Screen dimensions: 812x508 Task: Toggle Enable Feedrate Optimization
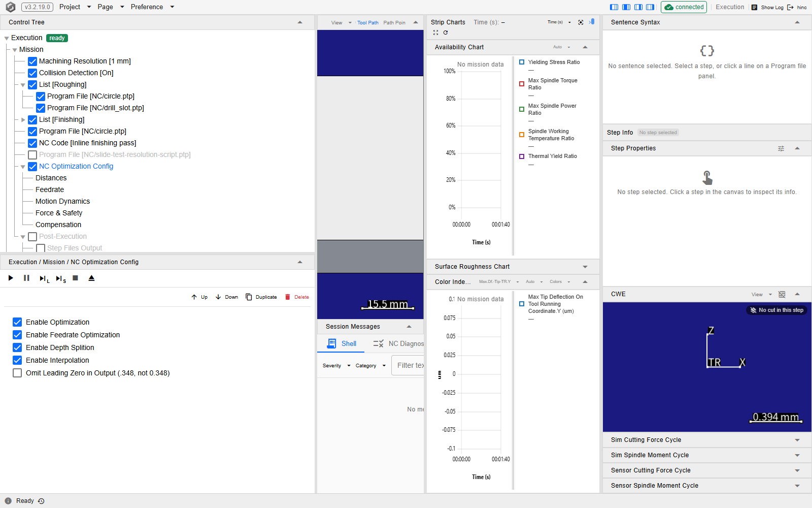tap(17, 335)
